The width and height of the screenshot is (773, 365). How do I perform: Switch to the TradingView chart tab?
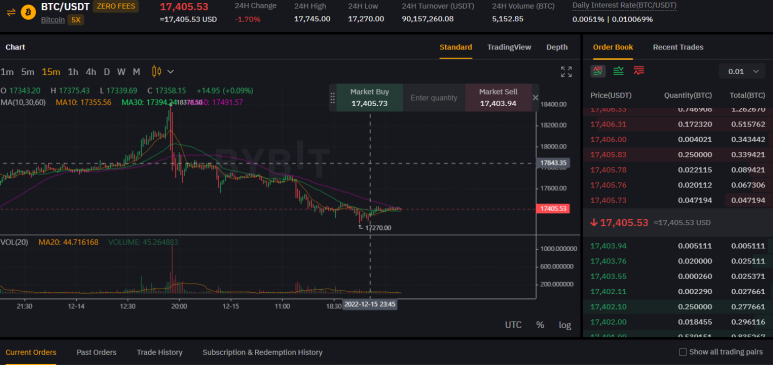click(509, 47)
